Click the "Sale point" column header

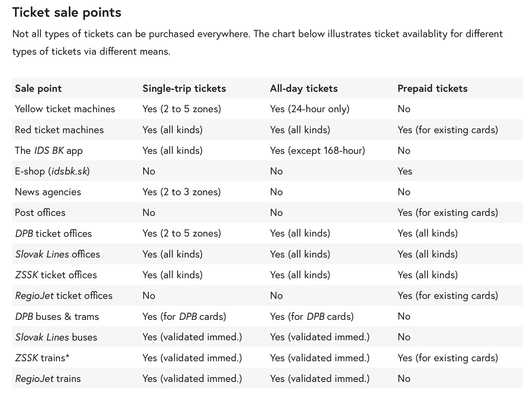(x=38, y=88)
